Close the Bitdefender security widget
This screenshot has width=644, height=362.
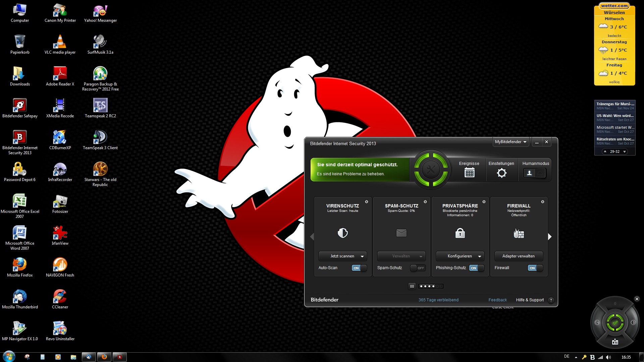[637, 299]
